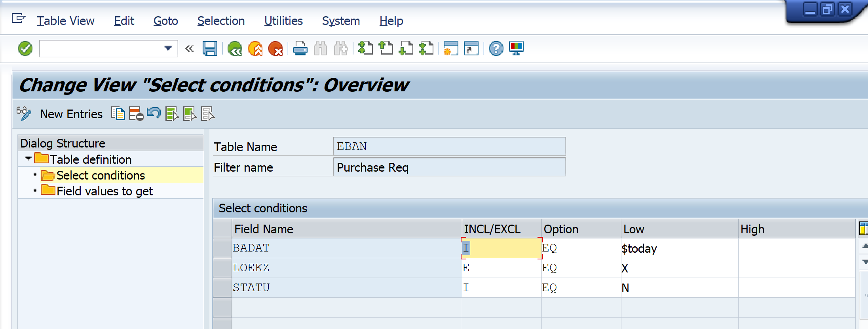Click the Delete row icon

point(136,114)
